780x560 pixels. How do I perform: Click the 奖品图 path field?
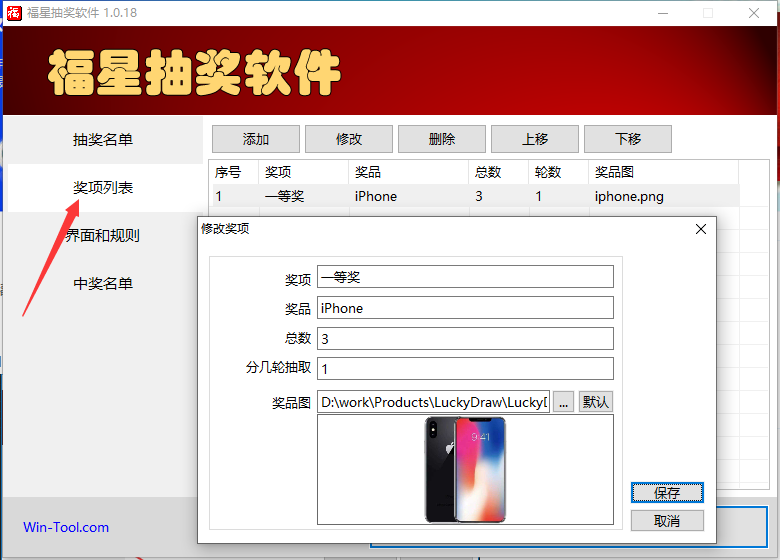433,402
